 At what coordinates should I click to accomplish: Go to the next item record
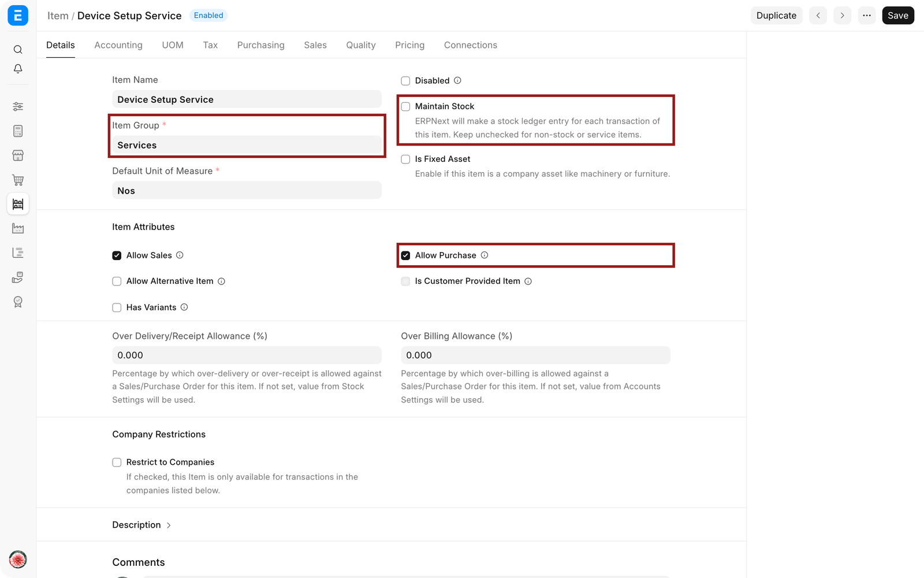click(x=843, y=16)
